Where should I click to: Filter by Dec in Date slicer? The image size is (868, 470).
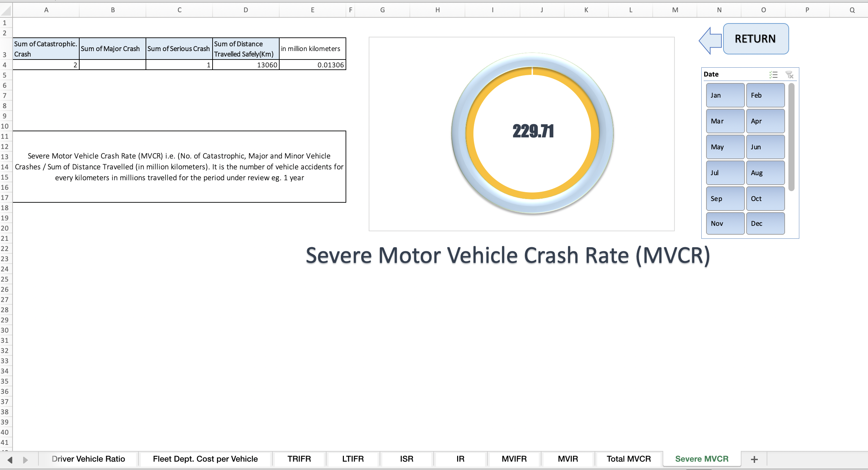(x=765, y=223)
